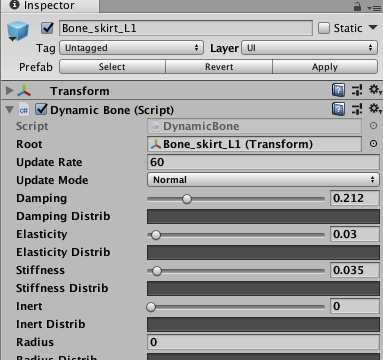Screen dimensions: 383x360
Task: Open the Transform gear settings menu
Action: pos(375,90)
